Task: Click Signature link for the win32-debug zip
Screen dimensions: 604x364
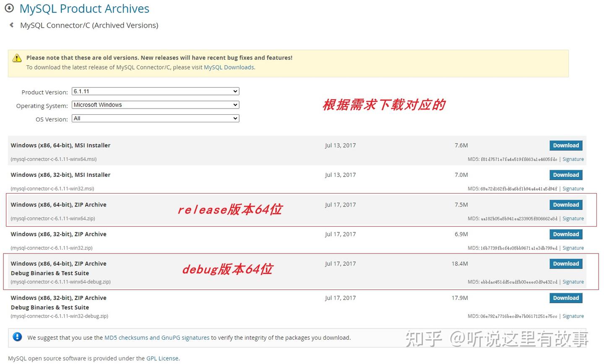Action: point(573,315)
